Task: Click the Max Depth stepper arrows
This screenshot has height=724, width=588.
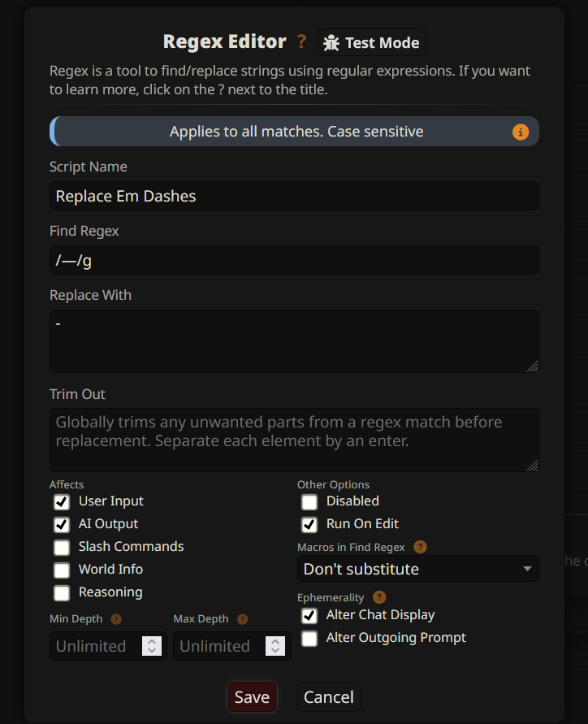Action: tap(275, 646)
